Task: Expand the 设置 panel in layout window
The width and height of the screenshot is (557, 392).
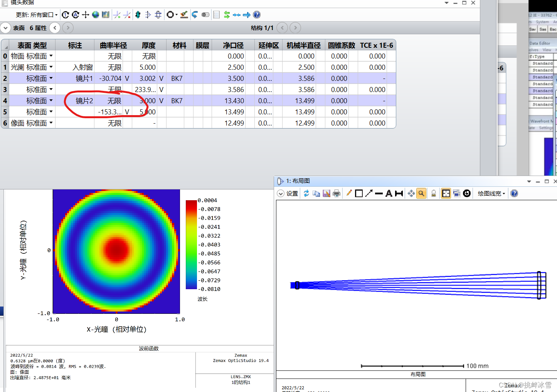Action: pos(287,193)
